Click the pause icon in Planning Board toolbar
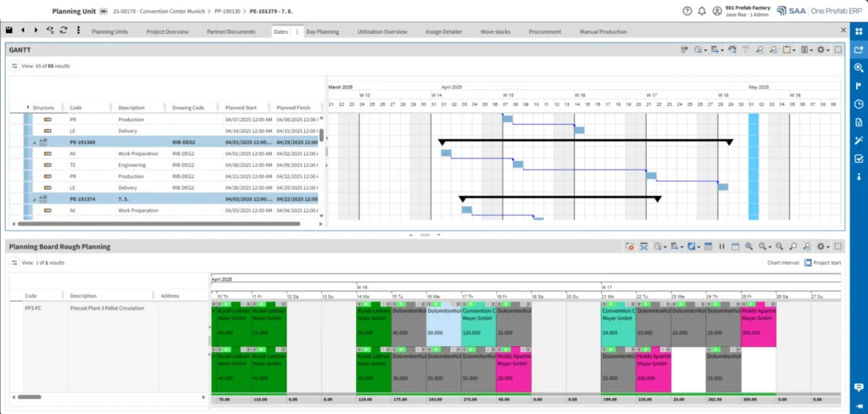Image resolution: width=868 pixels, height=414 pixels. [x=722, y=247]
